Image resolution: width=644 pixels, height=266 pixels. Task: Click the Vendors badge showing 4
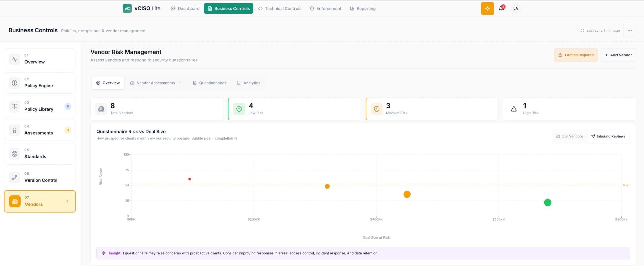(x=67, y=202)
